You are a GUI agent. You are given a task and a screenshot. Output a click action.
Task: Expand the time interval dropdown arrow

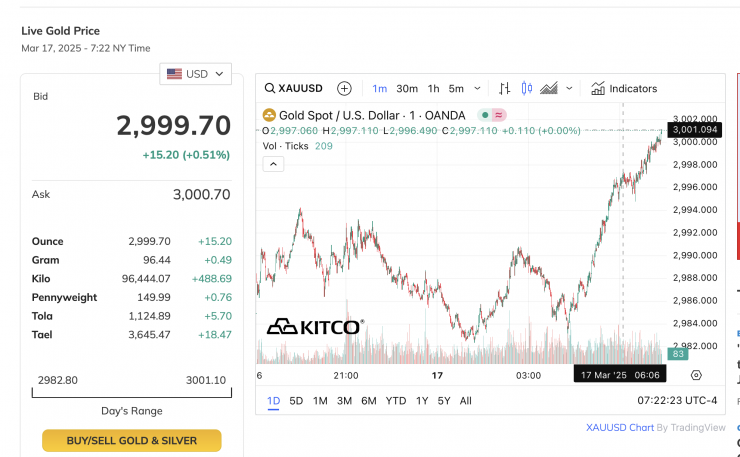[x=477, y=88]
